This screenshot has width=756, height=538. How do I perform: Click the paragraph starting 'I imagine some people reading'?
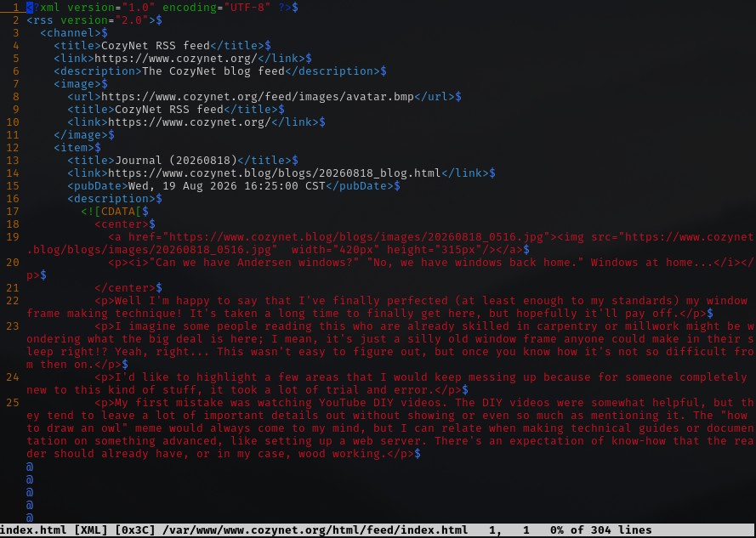(390, 346)
